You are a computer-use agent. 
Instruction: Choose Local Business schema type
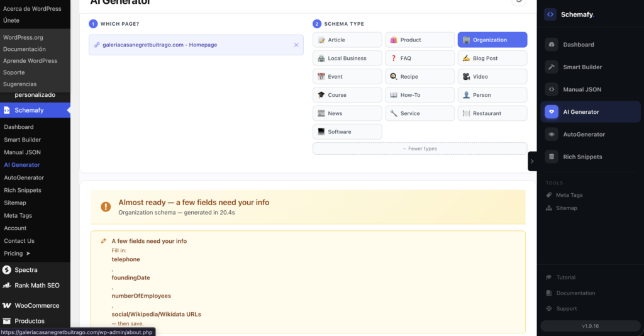(x=347, y=59)
